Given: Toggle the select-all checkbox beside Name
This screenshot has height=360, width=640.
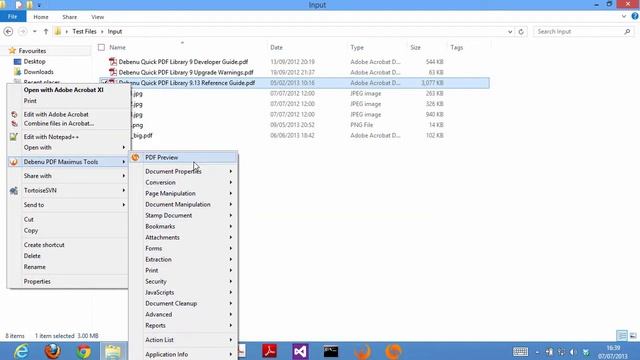Looking at the screenshot, I should tap(101, 47).
